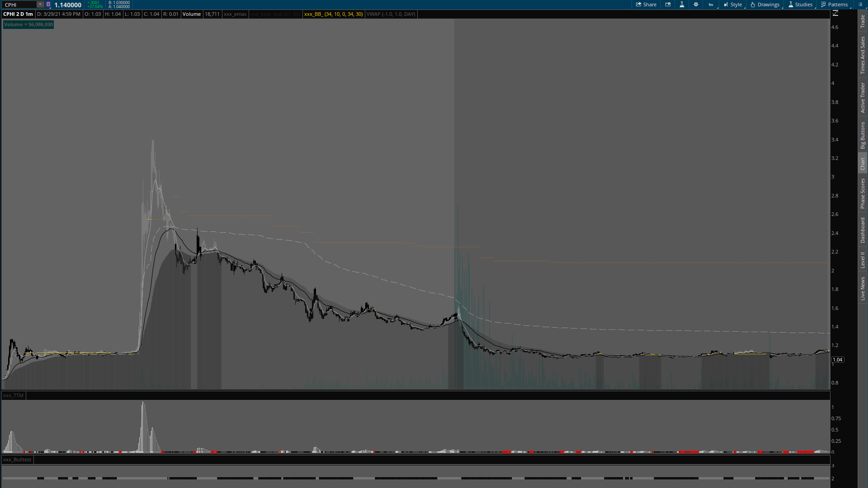
Task: Click the xxx_BB_ study label
Action: [333, 14]
